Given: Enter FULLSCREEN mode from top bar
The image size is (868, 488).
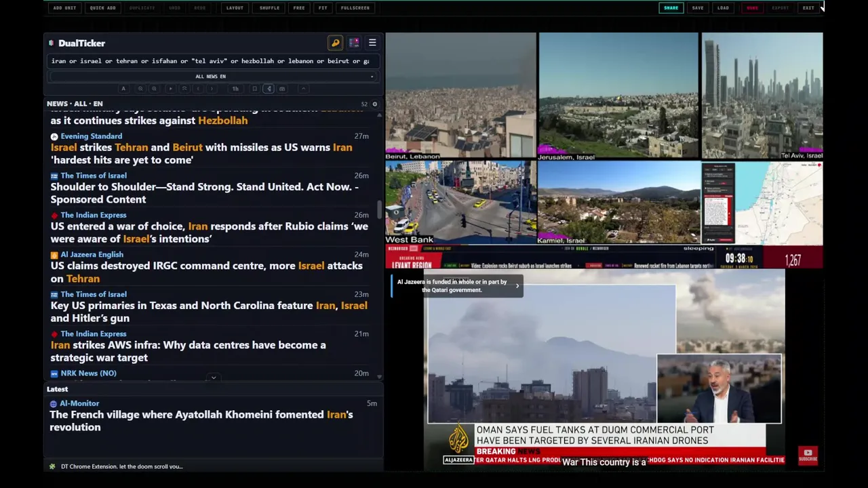Looking at the screenshot, I should tap(355, 8).
